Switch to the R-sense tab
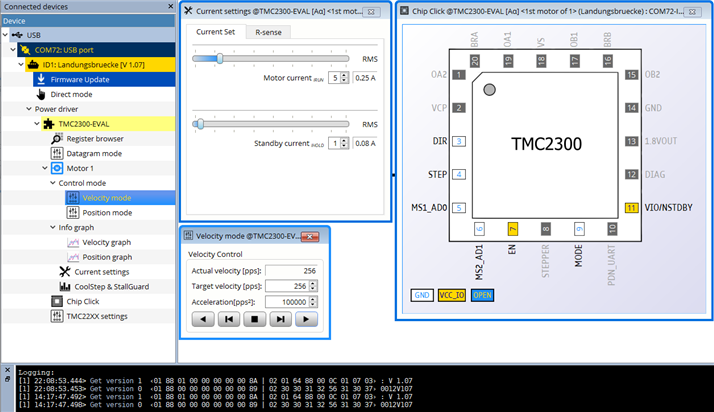Screen dimensions: 714x412 point(267,32)
